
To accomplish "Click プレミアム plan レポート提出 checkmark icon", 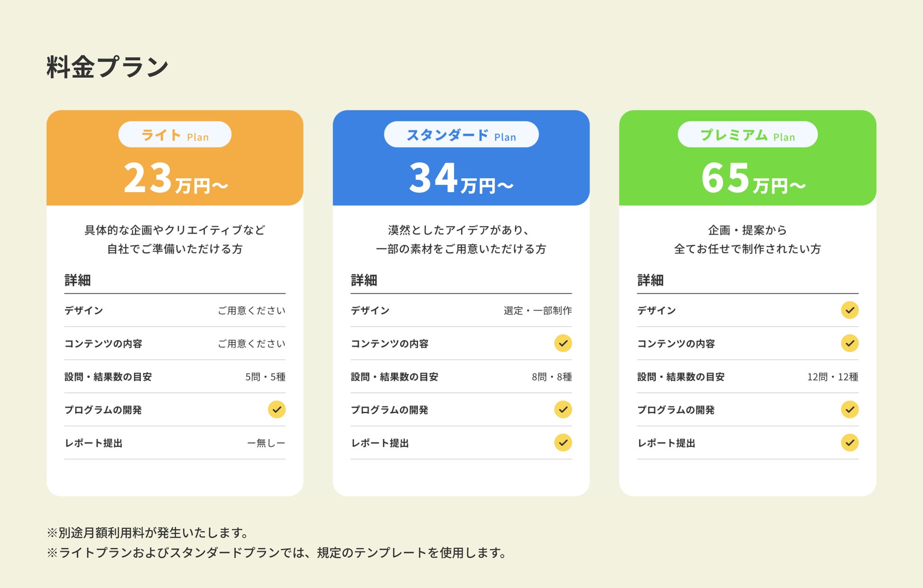I will [x=850, y=443].
